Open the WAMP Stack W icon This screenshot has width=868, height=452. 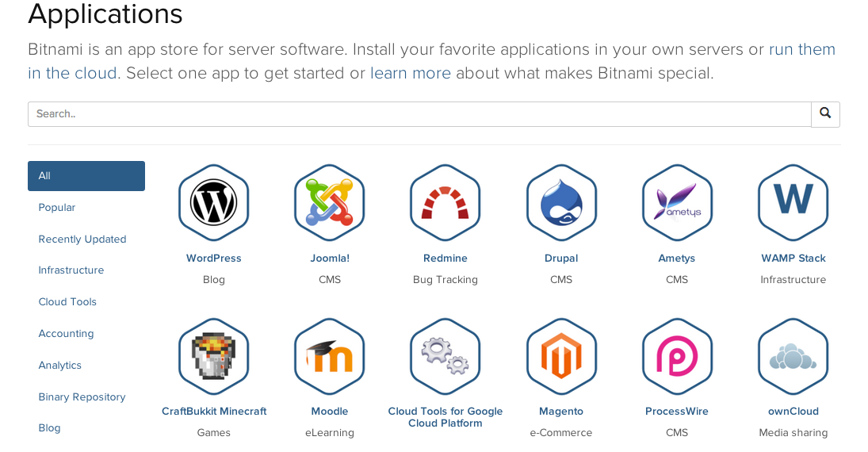[x=793, y=203]
